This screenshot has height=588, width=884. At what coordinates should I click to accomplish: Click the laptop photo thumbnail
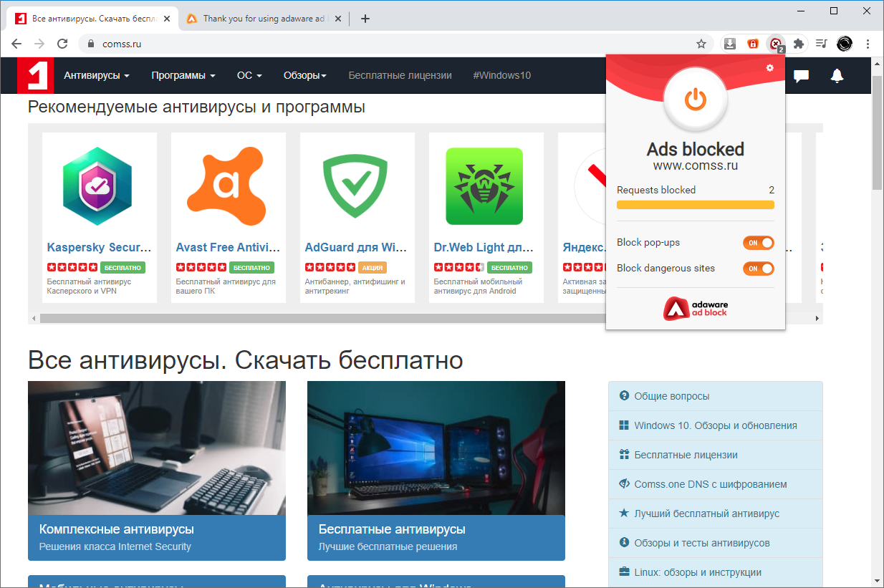[157, 448]
